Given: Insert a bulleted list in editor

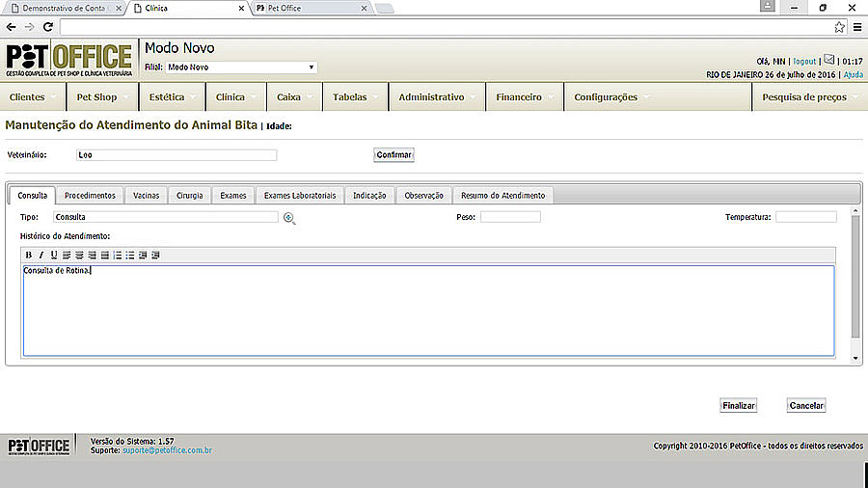Looking at the screenshot, I should click(130, 255).
